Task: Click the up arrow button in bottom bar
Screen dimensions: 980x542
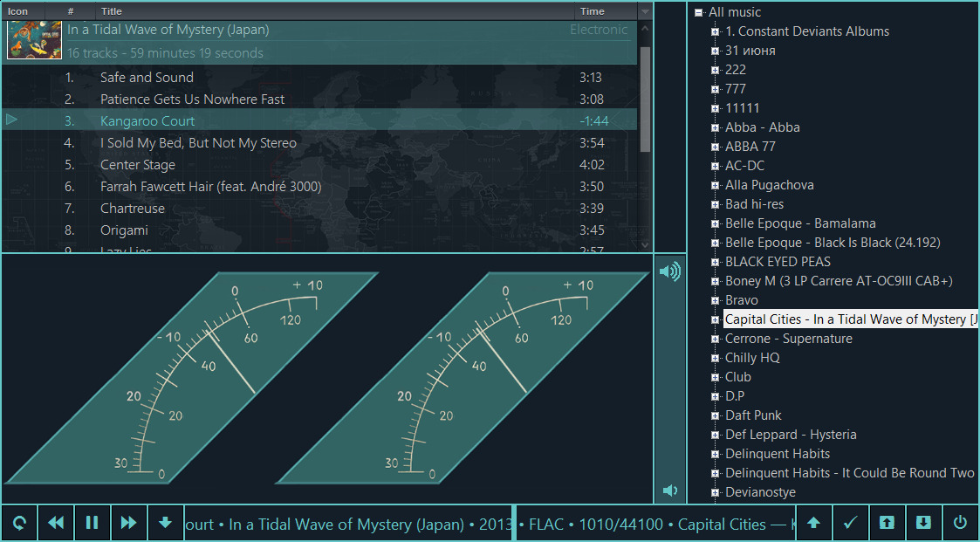Action: pyautogui.click(x=813, y=523)
